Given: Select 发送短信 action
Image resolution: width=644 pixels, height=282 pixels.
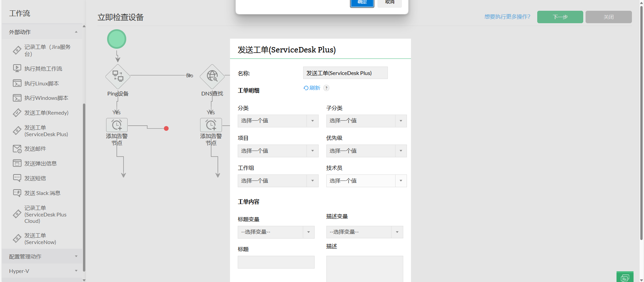Looking at the screenshot, I should pyautogui.click(x=35, y=178).
